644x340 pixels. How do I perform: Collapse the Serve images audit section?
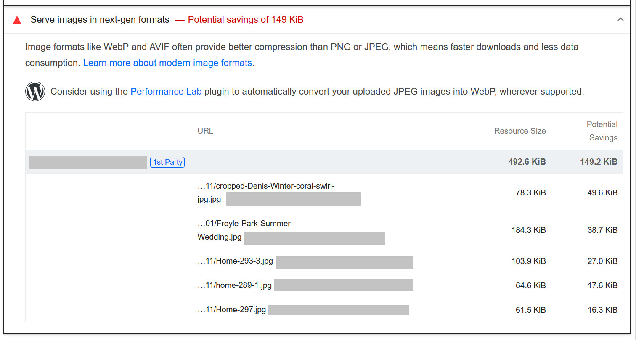pos(620,19)
